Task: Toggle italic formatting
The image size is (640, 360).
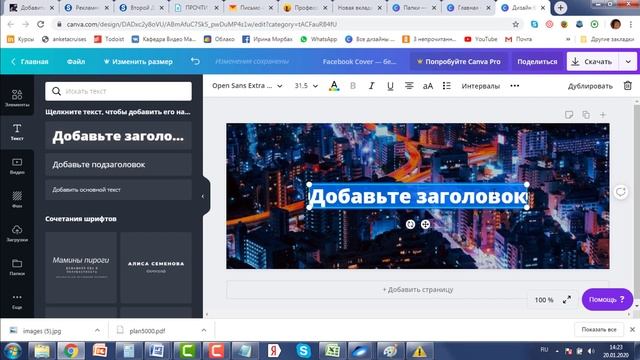Action: coord(371,86)
